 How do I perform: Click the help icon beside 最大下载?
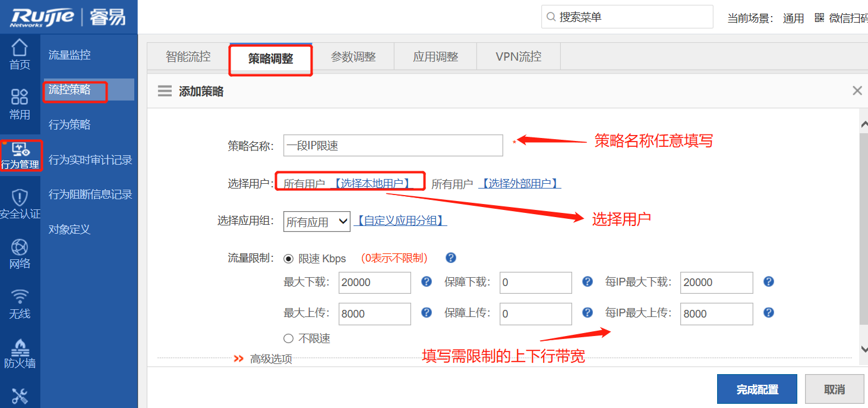(x=426, y=282)
